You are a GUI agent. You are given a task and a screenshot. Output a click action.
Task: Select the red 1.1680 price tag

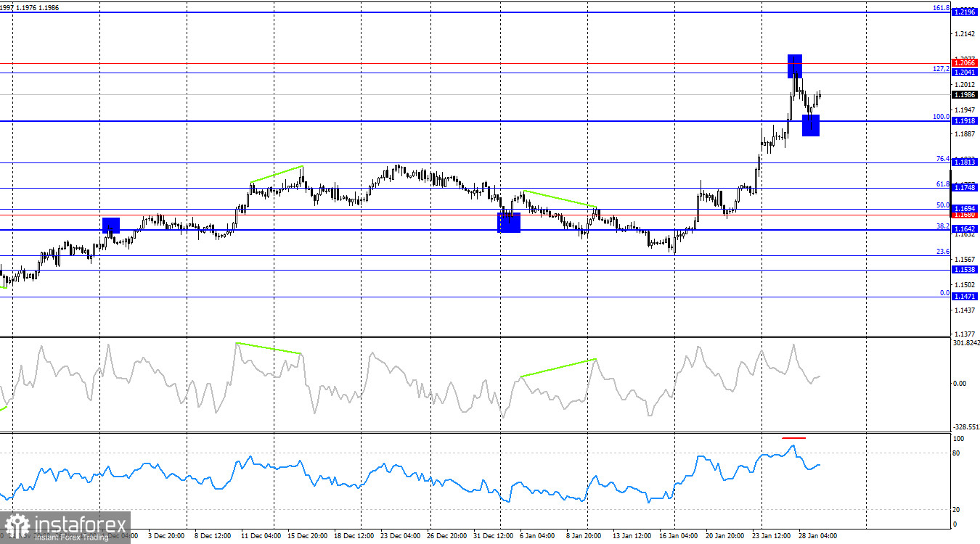[965, 215]
